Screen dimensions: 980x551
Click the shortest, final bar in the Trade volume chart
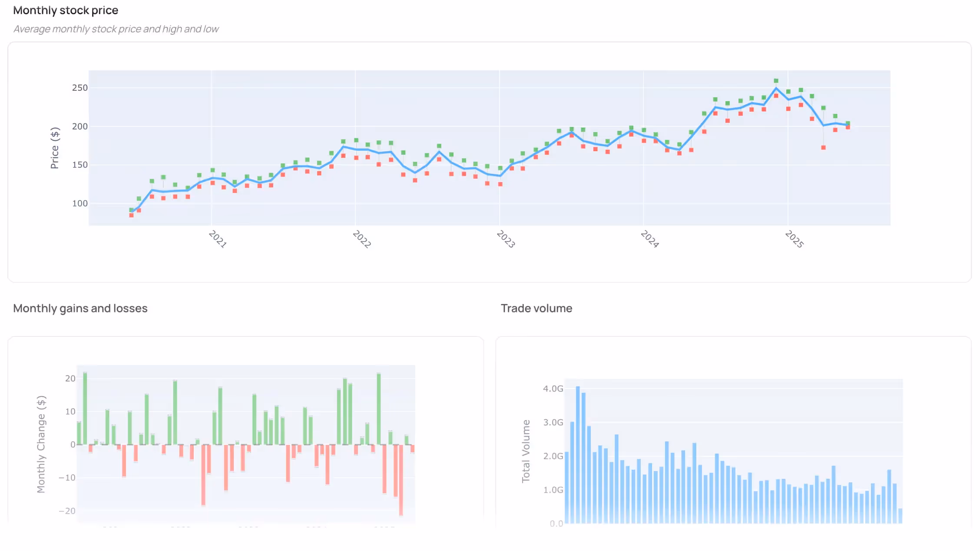pos(900,516)
